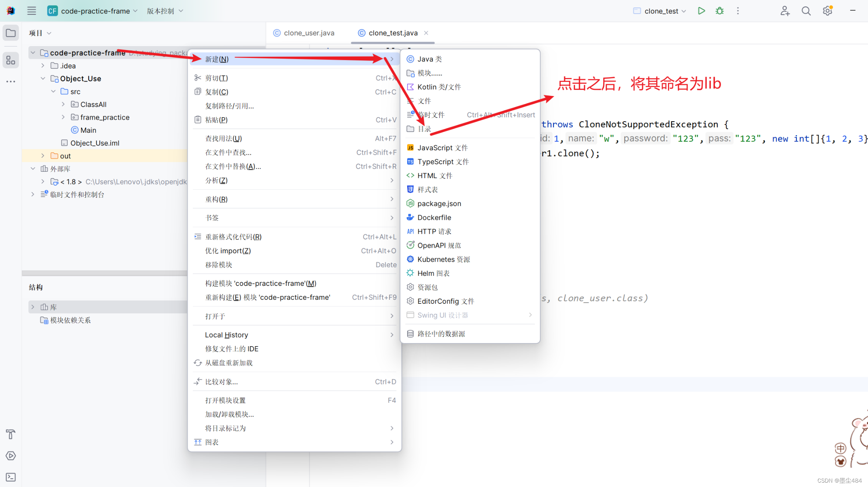Click 打开模块设置 in context menu

[x=225, y=400]
